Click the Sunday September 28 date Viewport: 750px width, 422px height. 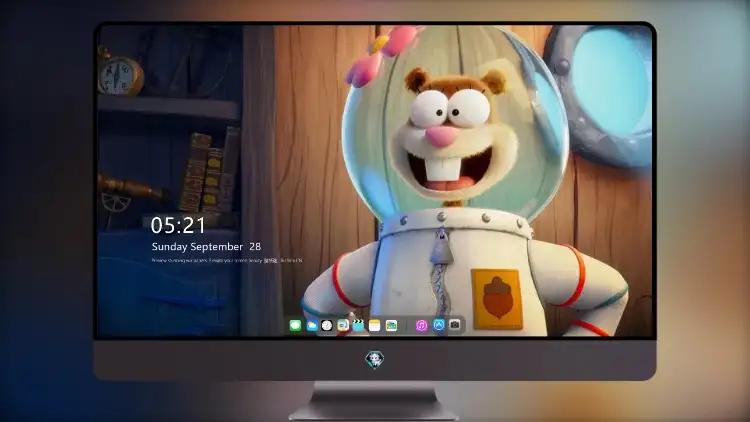pos(206,247)
